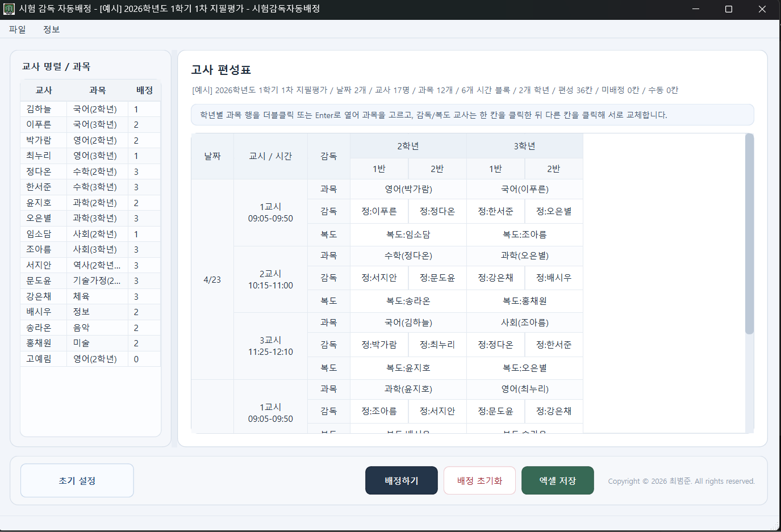Click the 배정하기 button

tap(402, 480)
